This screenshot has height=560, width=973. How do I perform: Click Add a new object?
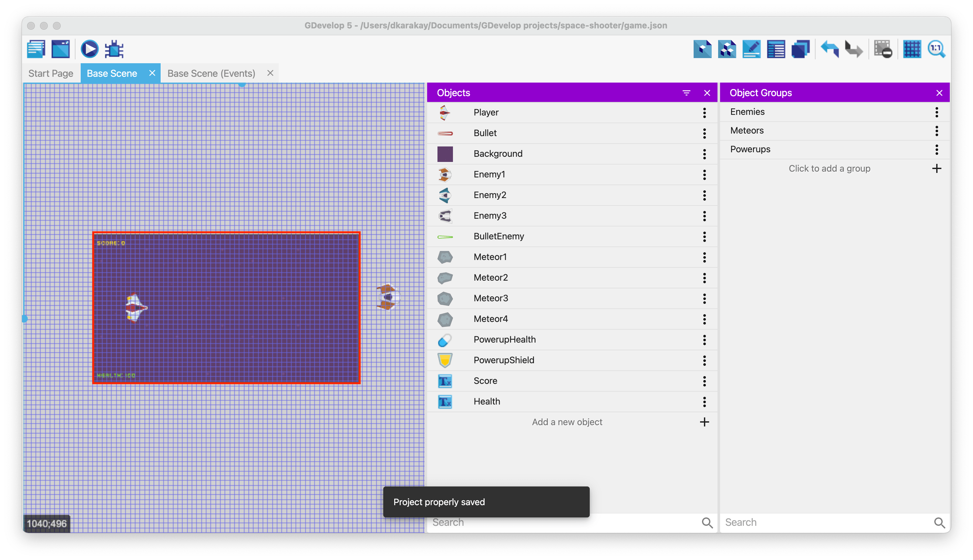pyautogui.click(x=567, y=422)
